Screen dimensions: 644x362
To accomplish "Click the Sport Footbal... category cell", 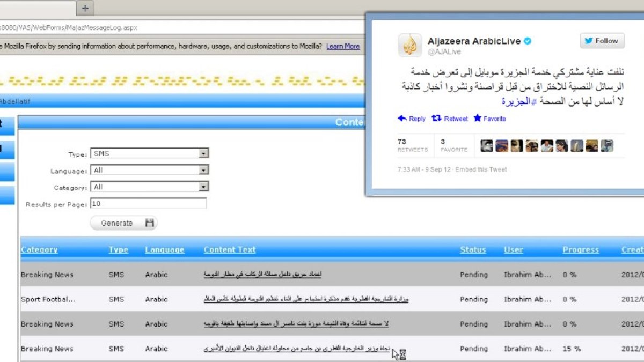I will coord(48,299).
